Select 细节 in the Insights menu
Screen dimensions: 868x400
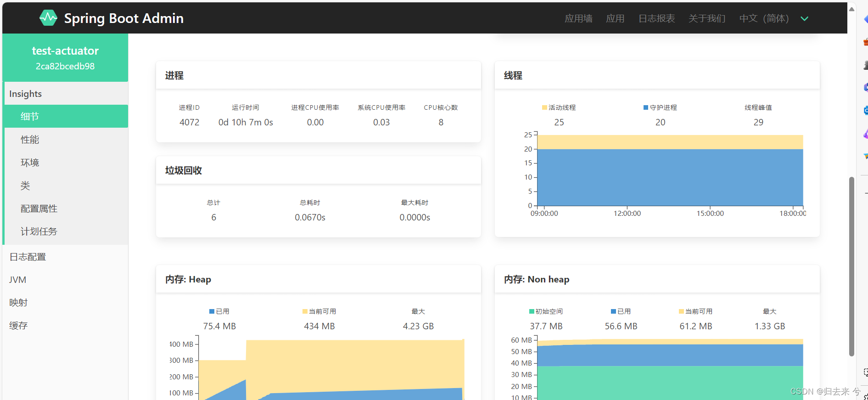pos(66,116)
